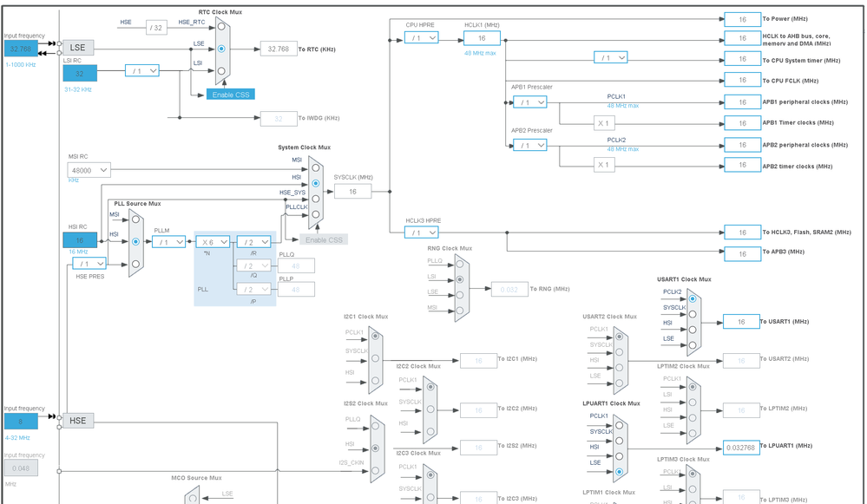Select MSI on System Clock Mux

(315, 167)
